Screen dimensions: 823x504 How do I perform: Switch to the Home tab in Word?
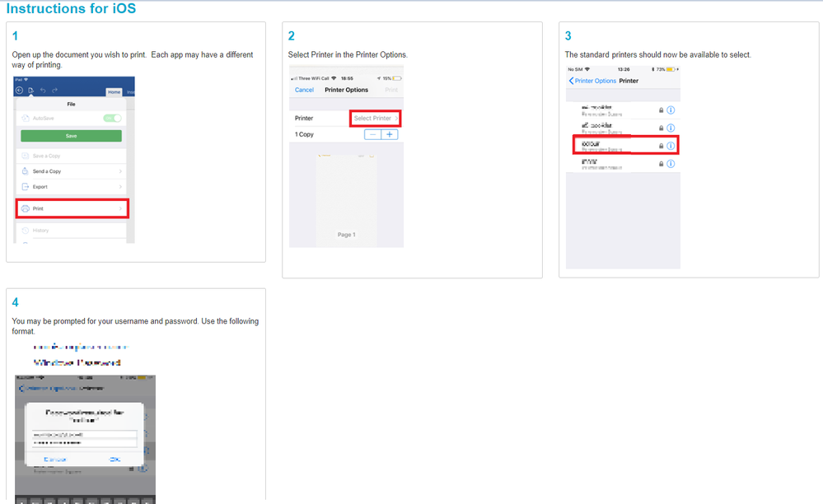114,91
